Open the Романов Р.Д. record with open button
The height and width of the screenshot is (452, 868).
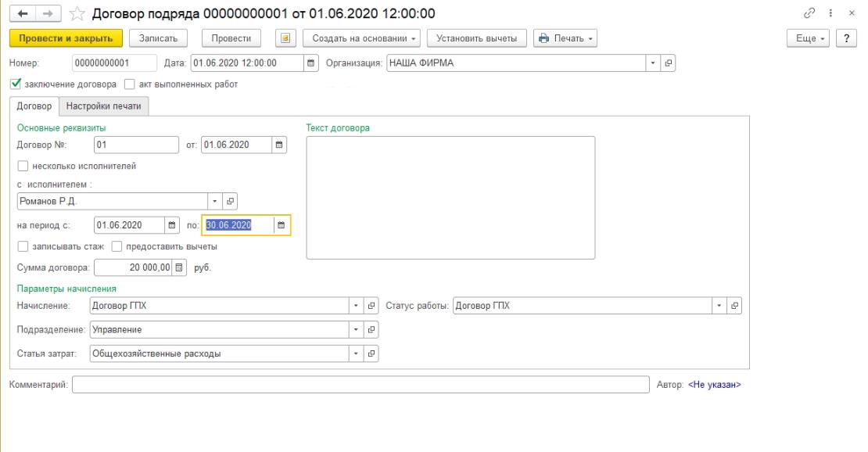pos(230,201)
